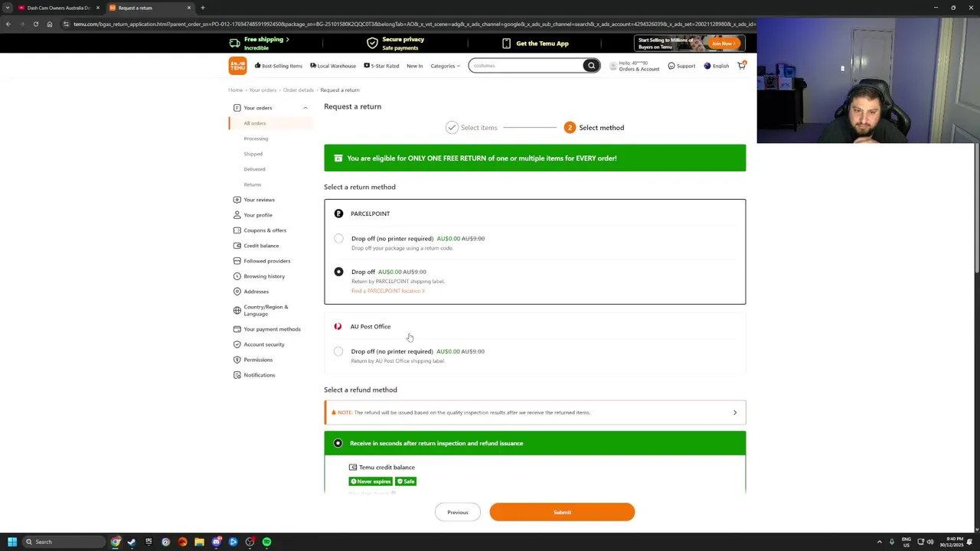The image size is (980, 551).
Task: Open Followed providers page
Action: point(266,261)
